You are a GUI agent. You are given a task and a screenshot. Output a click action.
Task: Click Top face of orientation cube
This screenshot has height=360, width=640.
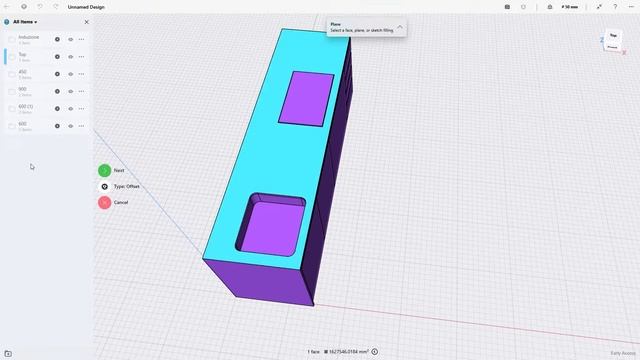613,36
